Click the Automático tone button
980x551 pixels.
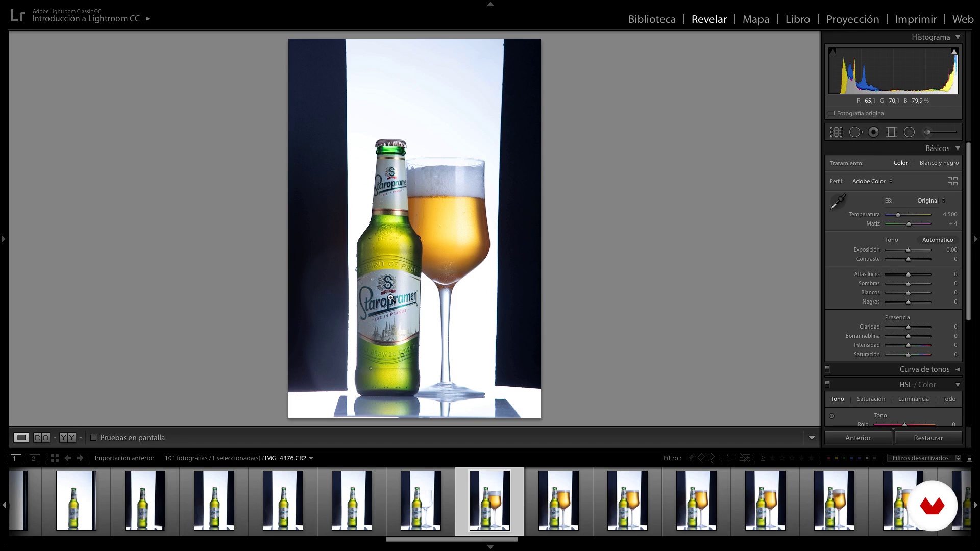coord(937,240)
